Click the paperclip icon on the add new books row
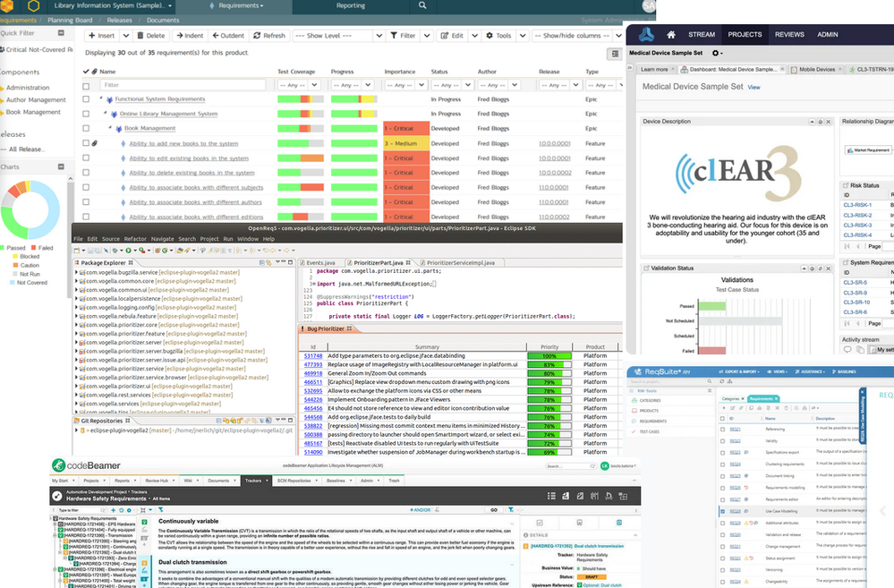This screenshot has width=894, height=588. tap(95, 143)
